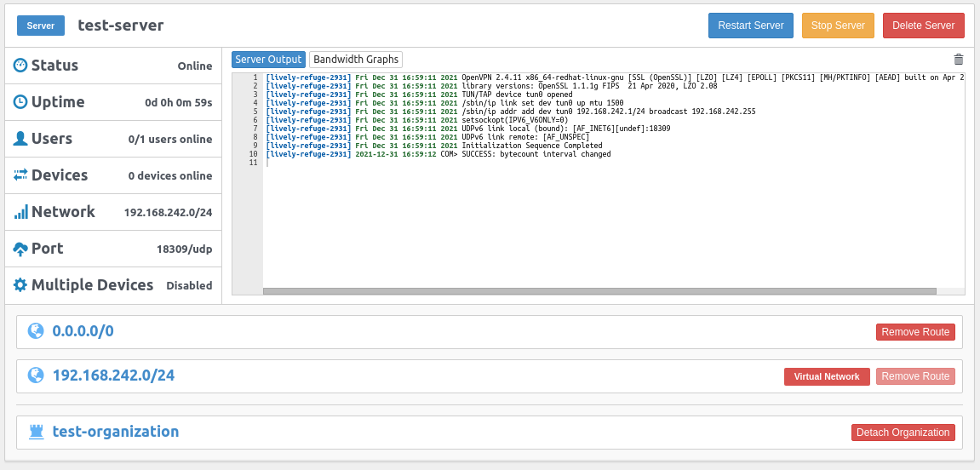Click the globe icon beside 0.0.0.0/0 route
This screenshot has width=980, height=470.
36,331
